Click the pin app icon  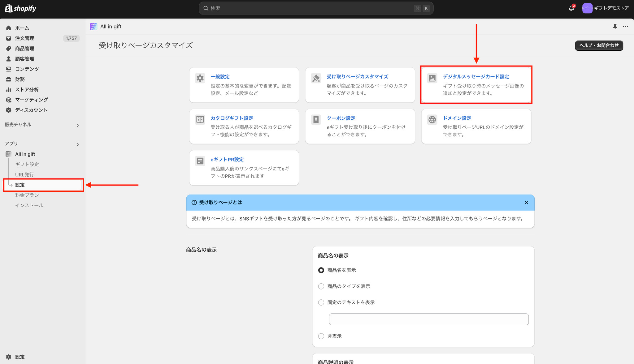(615, 27)
